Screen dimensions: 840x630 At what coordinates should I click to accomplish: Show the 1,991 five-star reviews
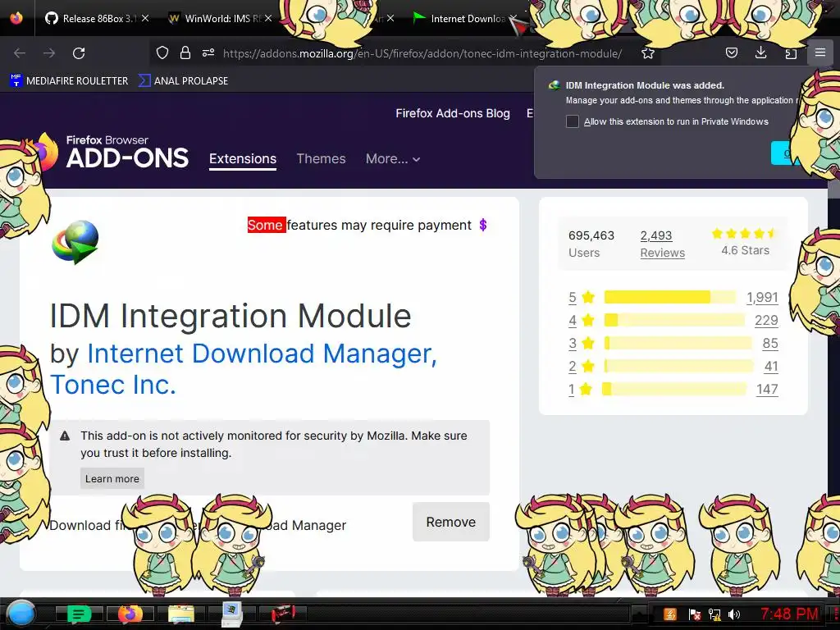(762, 297)
